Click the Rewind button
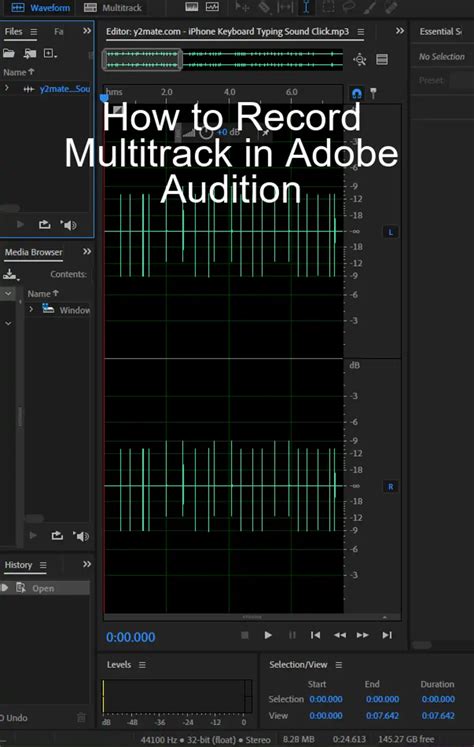The image size is (474, 747). coord(340,635)
